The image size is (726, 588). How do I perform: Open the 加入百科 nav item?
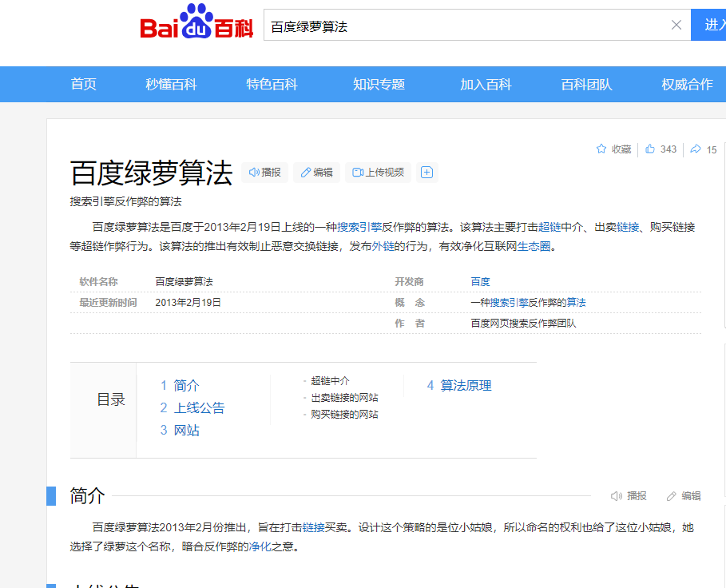[486, 84]
